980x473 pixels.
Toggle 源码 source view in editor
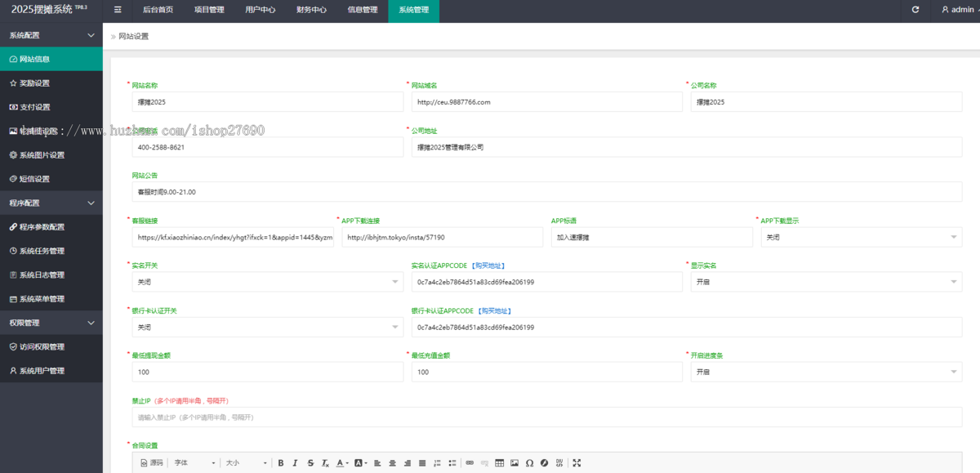152,462
